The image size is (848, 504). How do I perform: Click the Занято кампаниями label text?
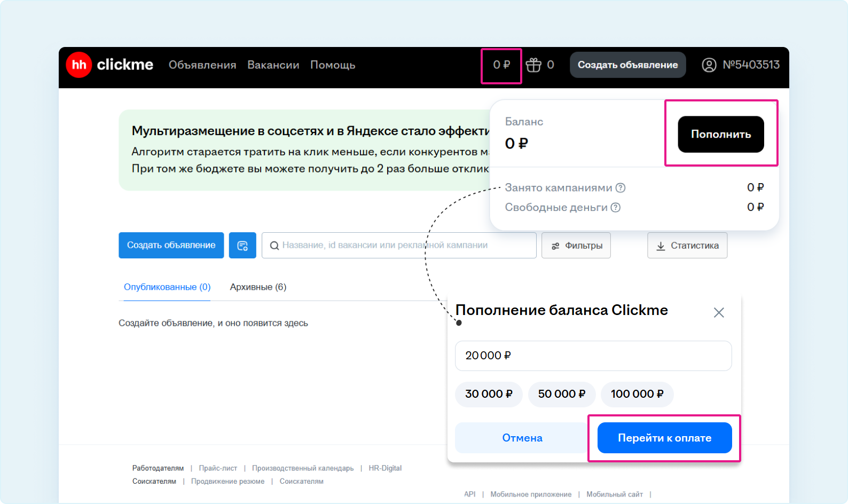click(x=559, y=188)
